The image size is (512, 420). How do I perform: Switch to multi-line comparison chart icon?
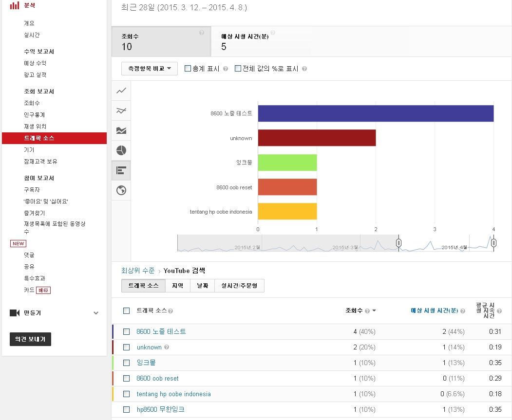pyautogui.click(x=121, y=110)
